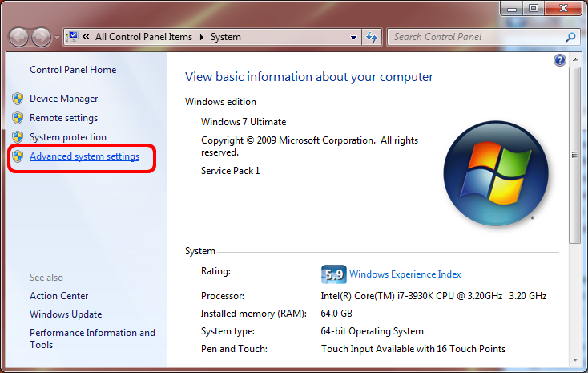
Task: Open Performance Information and Tools
Action: pos(92,339)
